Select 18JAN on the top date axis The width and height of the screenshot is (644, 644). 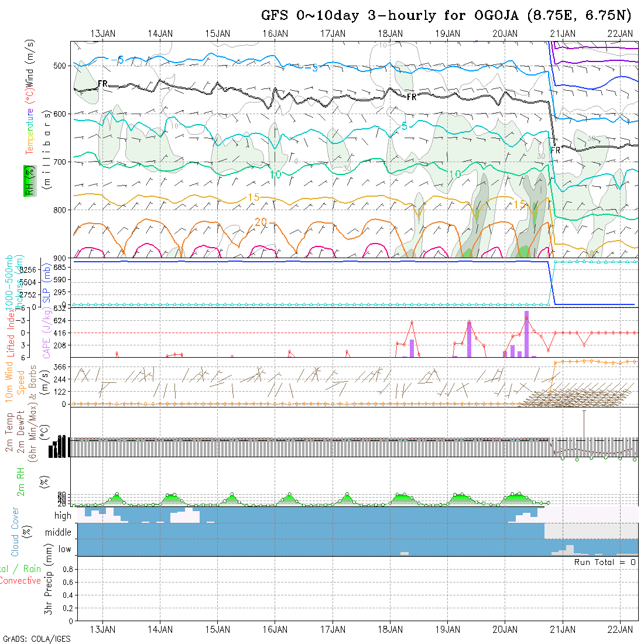390,33
